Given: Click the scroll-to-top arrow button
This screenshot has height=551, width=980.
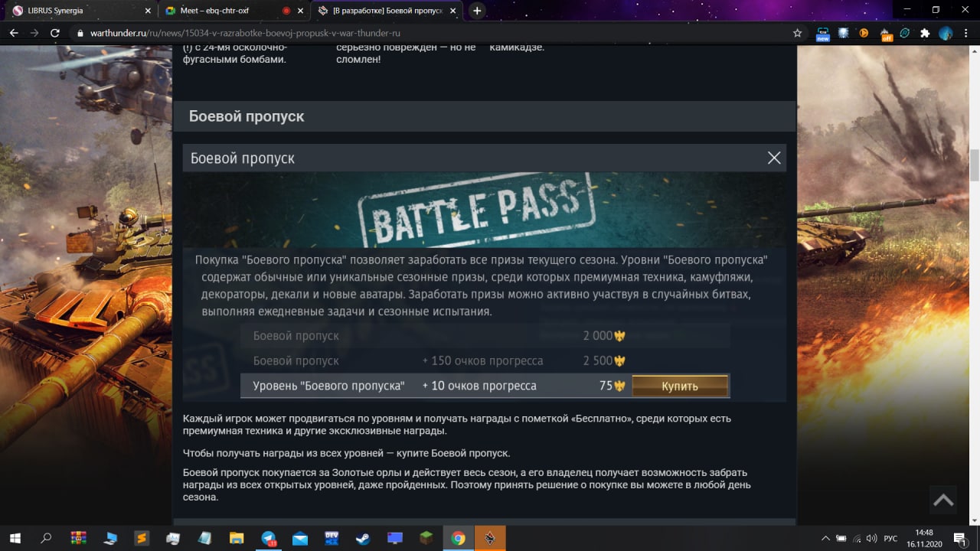Looking at the screenshot, I should [x=943, y=500].
